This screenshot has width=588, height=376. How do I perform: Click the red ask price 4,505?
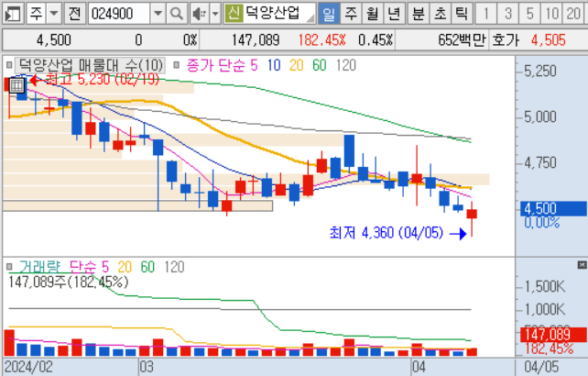[549, 39]
